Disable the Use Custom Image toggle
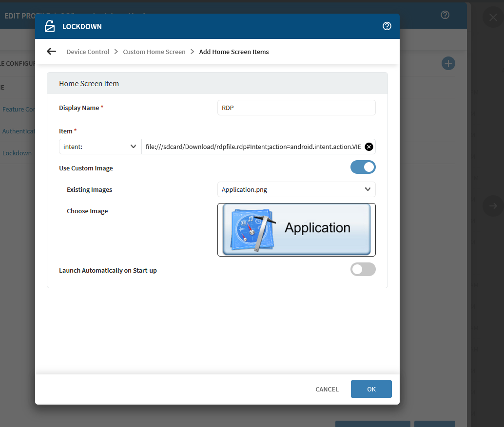Screen dimensions: 504x427 pos(363,167)
